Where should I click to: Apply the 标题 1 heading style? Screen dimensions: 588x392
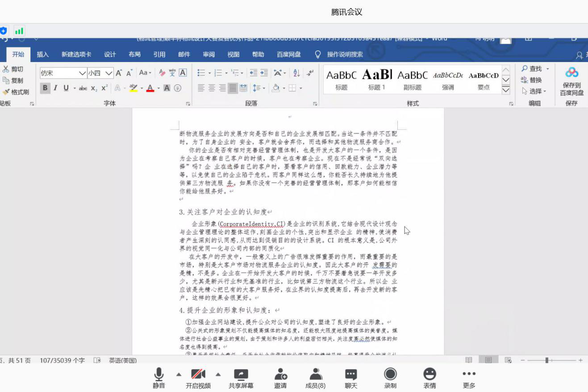click(377, 79)
